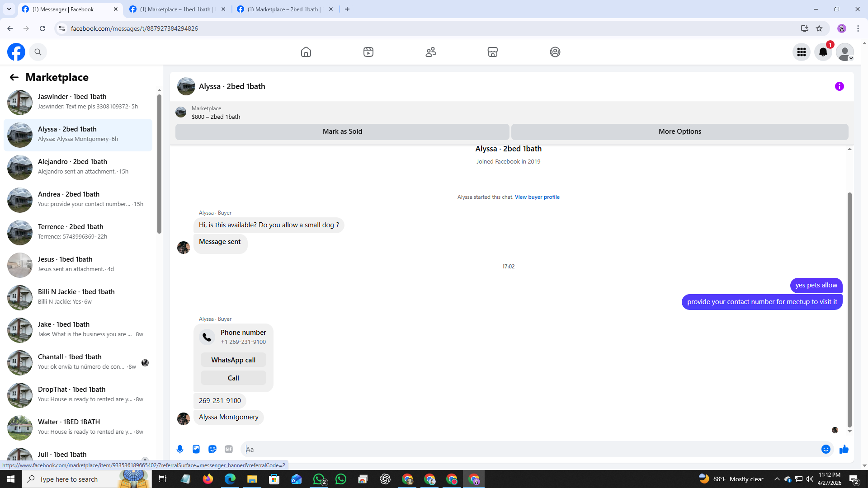Open the Chrome menu with three dots
The height and width of the screenshot is (488, 868).
click(858, 28)
